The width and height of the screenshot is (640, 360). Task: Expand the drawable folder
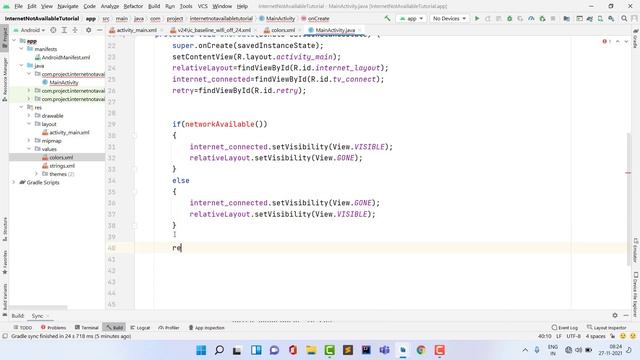click(x=29, y=116)
